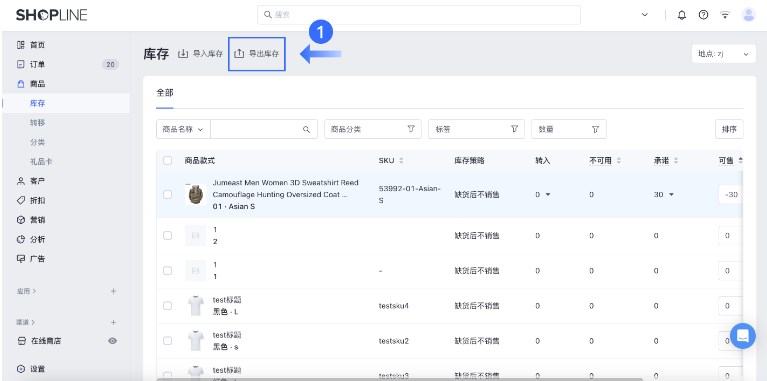Click the import inventory download icon
The height and width of the screenshot is (381, 767).
point(183,54)
